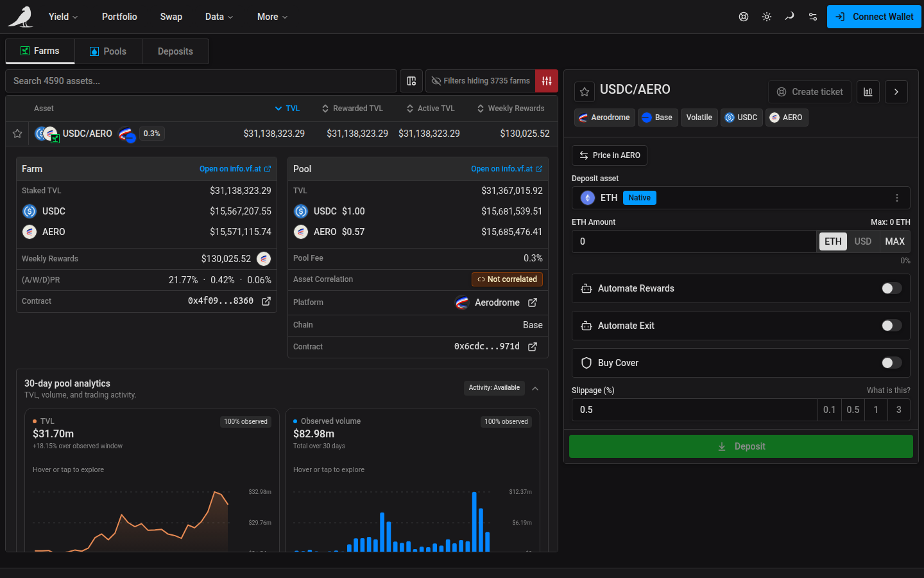This screenshot has height=578, width=924.
Task: Open Pool on info.vf.at link
Action: (506, 169)
